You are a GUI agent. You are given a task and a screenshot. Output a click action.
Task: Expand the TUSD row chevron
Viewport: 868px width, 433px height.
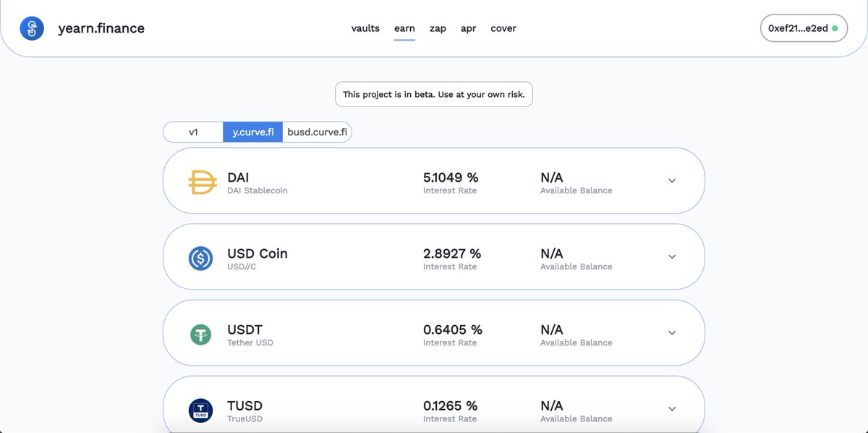click(x=672, y=409)
